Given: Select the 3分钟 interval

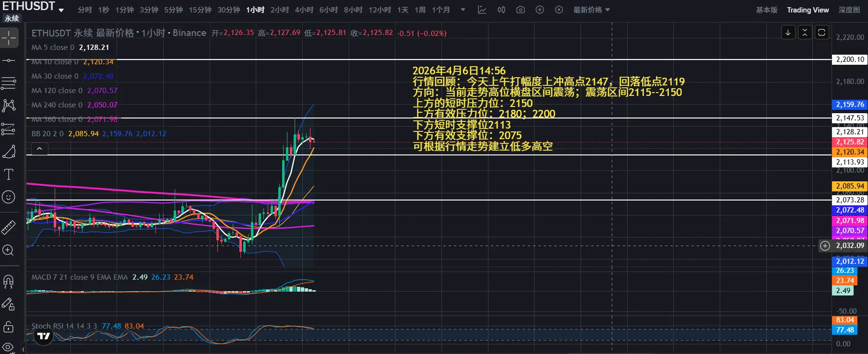Looking at the screenshot, I should 149,10.
